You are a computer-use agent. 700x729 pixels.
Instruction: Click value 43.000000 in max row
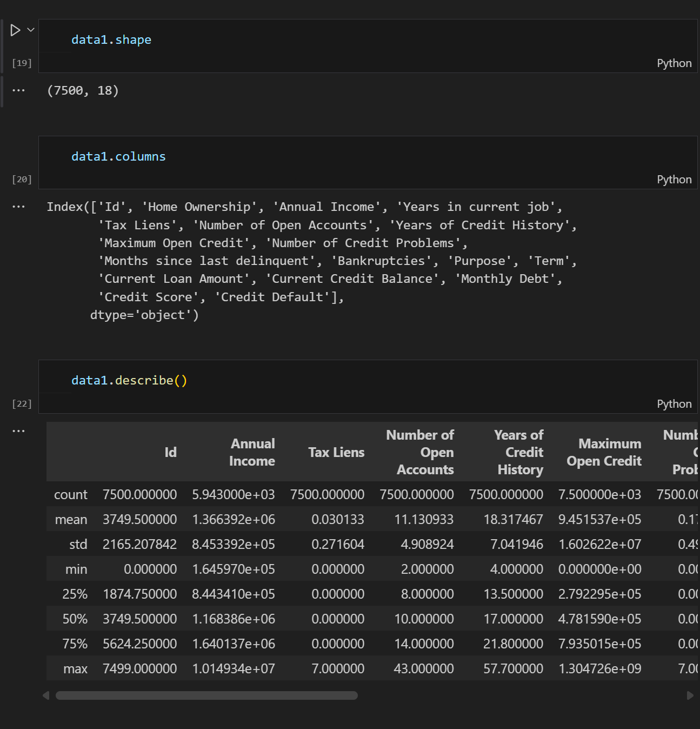pyautogui.click(x=424, y=669)
